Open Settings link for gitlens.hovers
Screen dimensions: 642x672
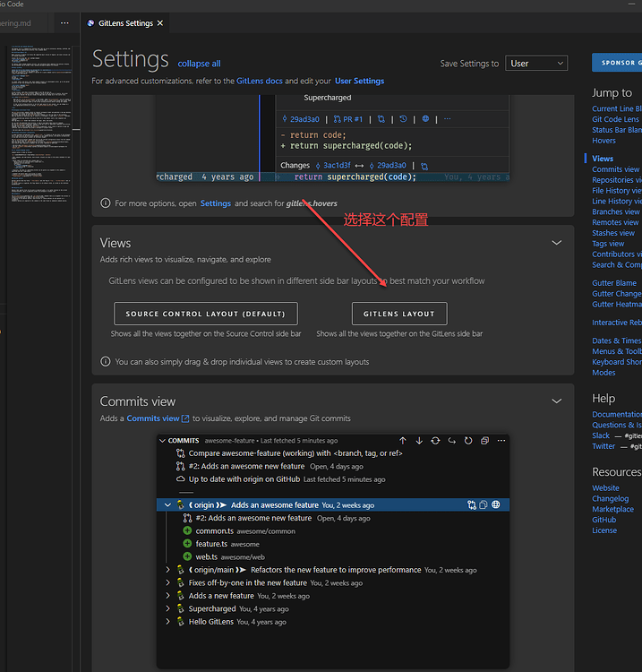[216, 203]
